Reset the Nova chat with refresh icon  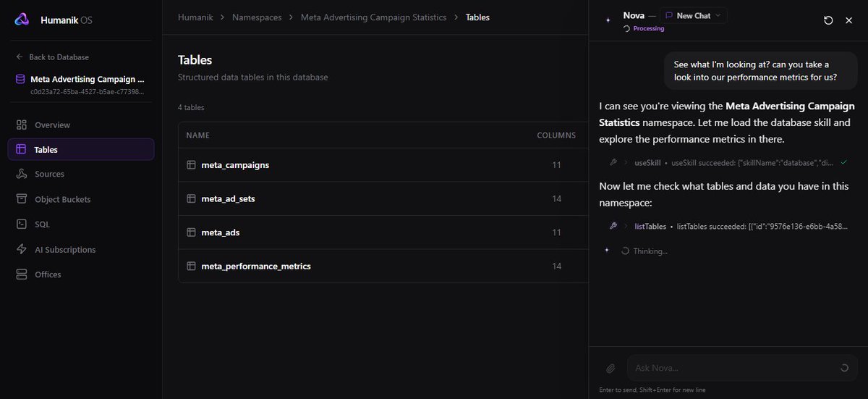click(x=828, y=20)
